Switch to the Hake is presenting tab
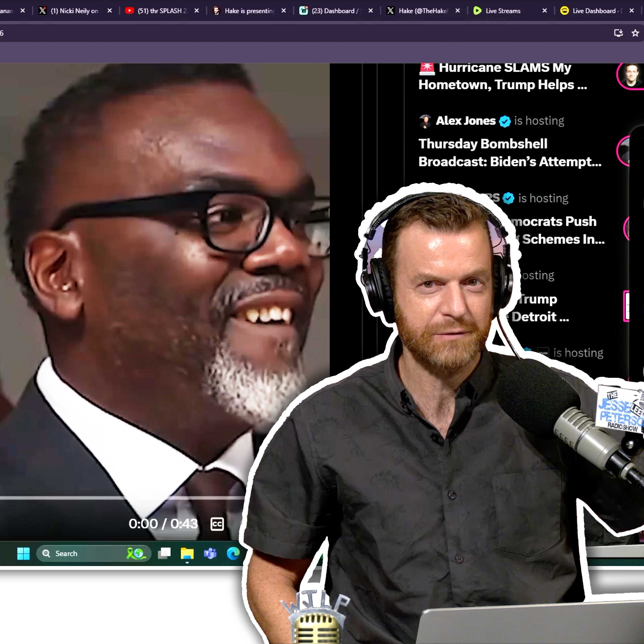 [249, 11]
